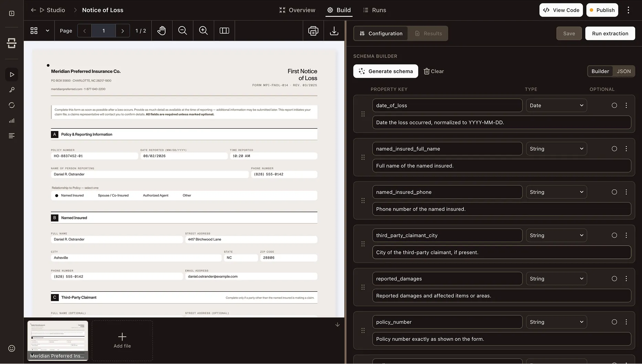Switch to the Build tab
Image resolution: width=642 pixels, height=364 pixels.
click(x=339, y=10)
